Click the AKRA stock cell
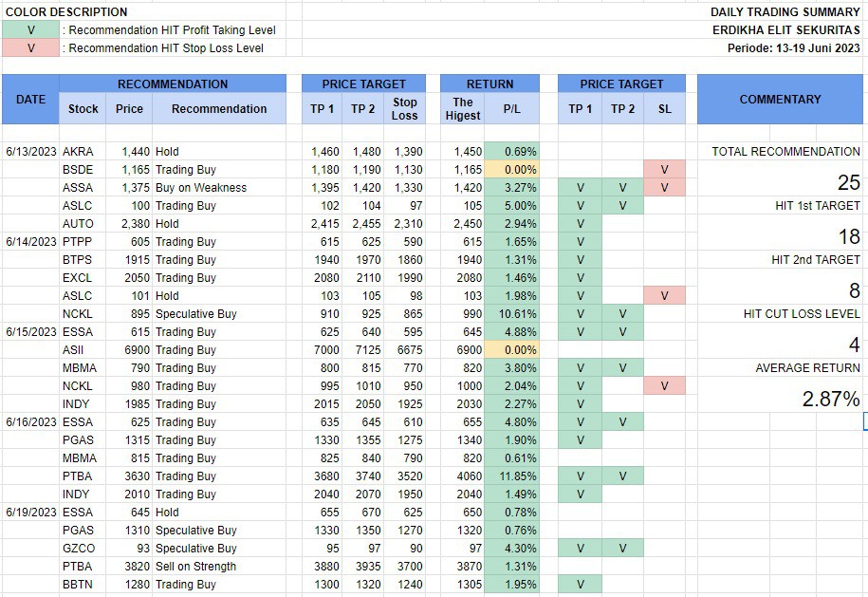This screenshot has width=868, height=597. coord(78,152)
